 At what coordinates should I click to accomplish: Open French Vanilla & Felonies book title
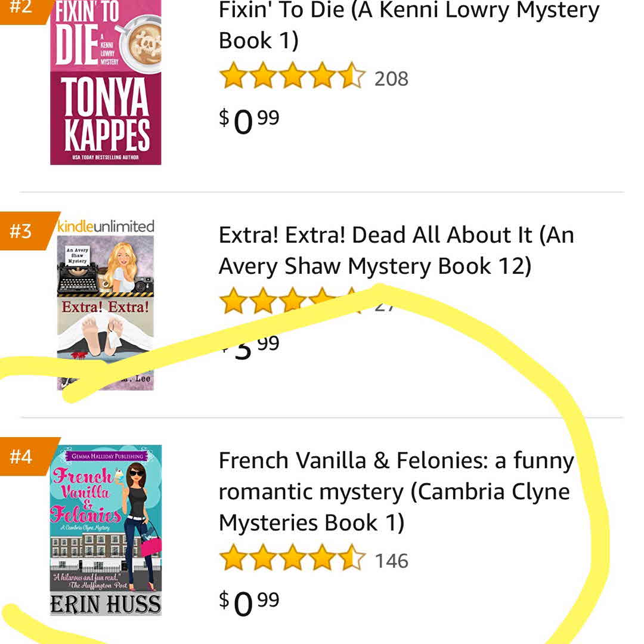(396, 492)
